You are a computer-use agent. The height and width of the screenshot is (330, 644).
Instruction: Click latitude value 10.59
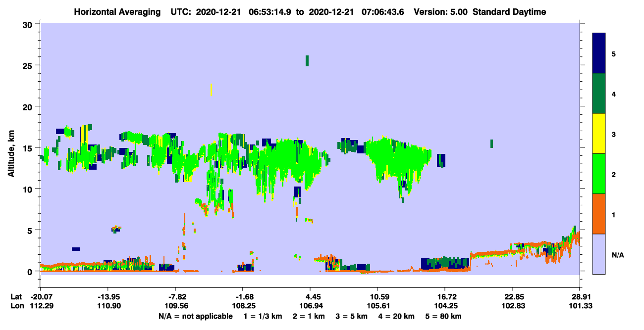[377, 297]
